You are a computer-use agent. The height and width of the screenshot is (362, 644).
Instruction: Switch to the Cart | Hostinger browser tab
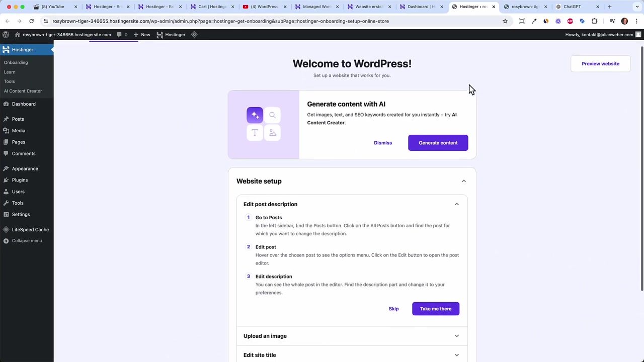pyautogui.click(x=212, y=7)
